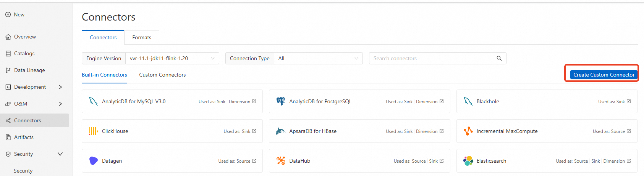The image size is (644, 176).
Task: Click the Incremental MaxCompute name
Action: [507, 131]
